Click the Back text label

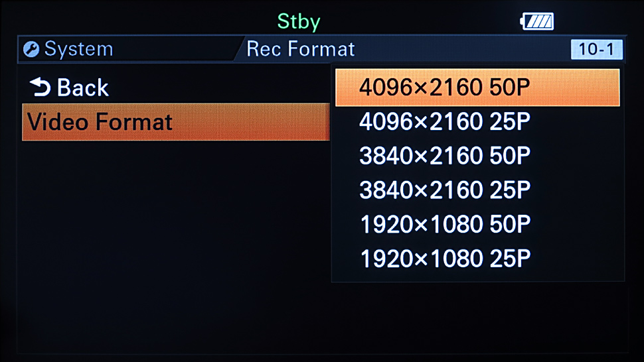[x=82, y=88]
